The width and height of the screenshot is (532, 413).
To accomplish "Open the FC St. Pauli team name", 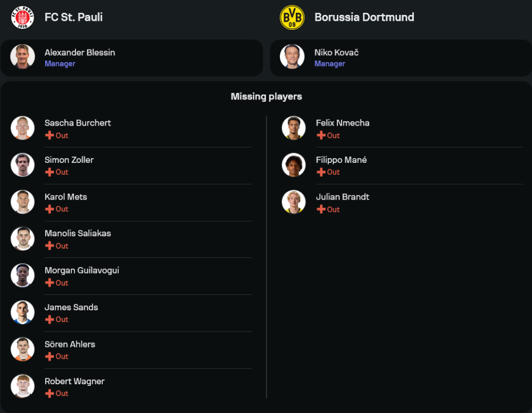I will pos(73,18).
